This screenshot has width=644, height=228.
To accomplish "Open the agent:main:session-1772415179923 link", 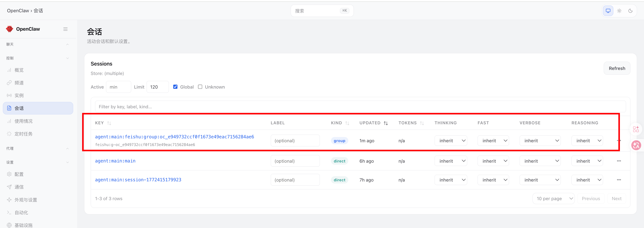I will tap(138, 180).
